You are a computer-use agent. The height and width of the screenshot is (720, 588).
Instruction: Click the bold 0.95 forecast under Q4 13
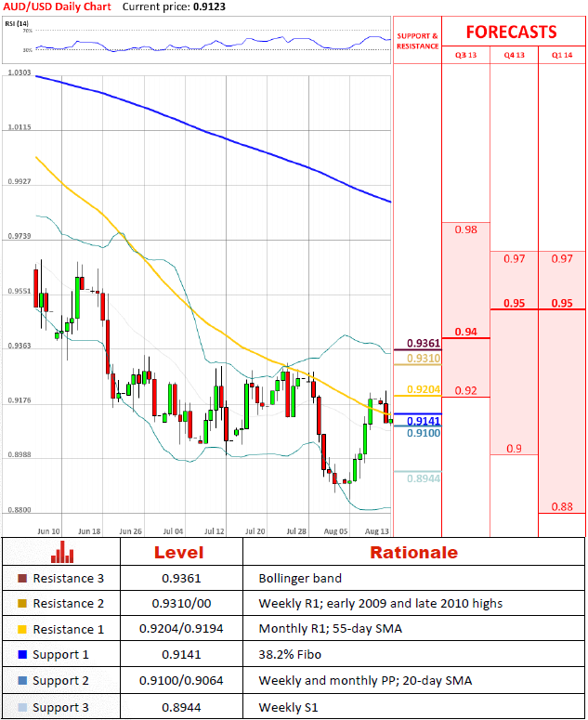[x=514, y=303]
